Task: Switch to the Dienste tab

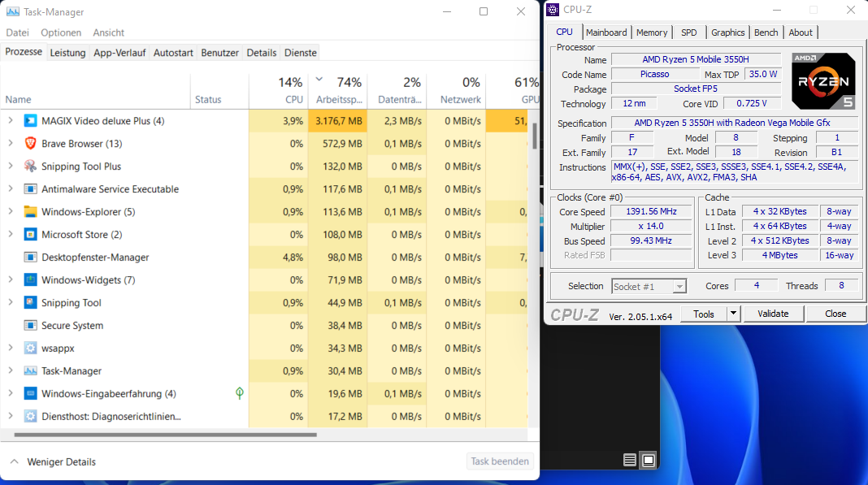Action: [x=301, y=53]
